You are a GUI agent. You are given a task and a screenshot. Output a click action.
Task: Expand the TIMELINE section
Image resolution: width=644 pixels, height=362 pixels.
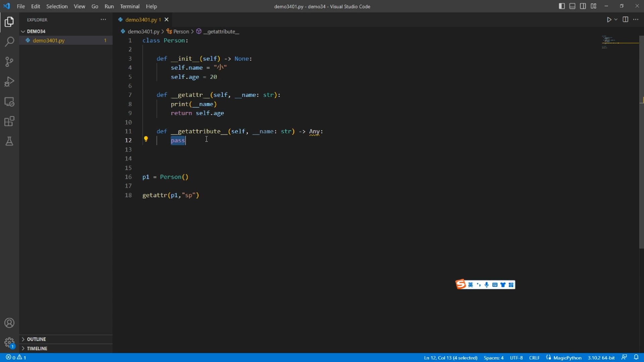tap(66, 348)
